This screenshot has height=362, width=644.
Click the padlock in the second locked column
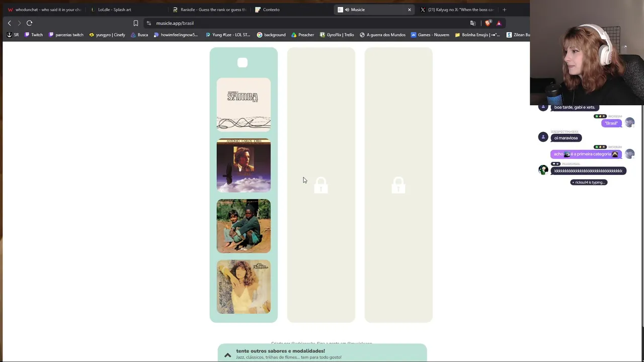[321, 185]
